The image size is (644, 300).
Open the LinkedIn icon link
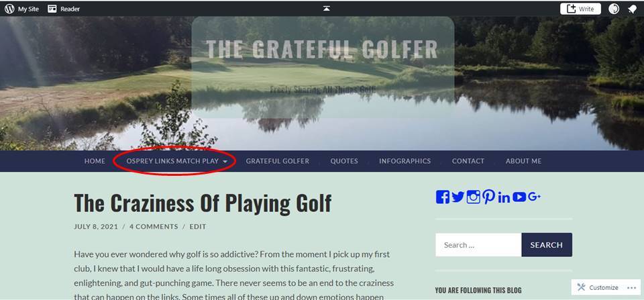pyautogui.click(x=504, y=197)
